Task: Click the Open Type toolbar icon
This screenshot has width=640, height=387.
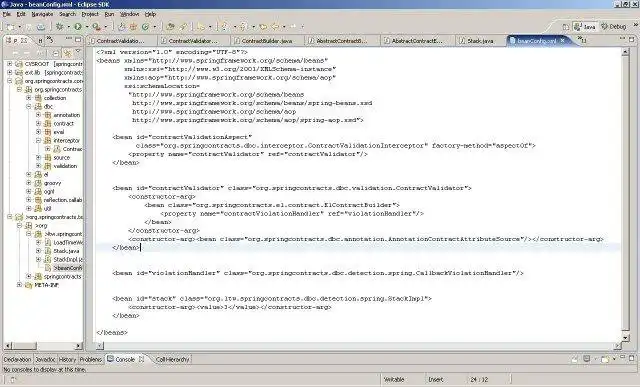Action: pos(171,27)
